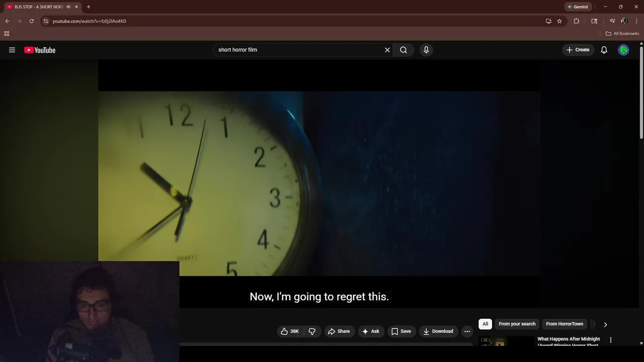
Task: Open the YouTube notifications bell
Action: pyautogui.click(x=604, y=50)
